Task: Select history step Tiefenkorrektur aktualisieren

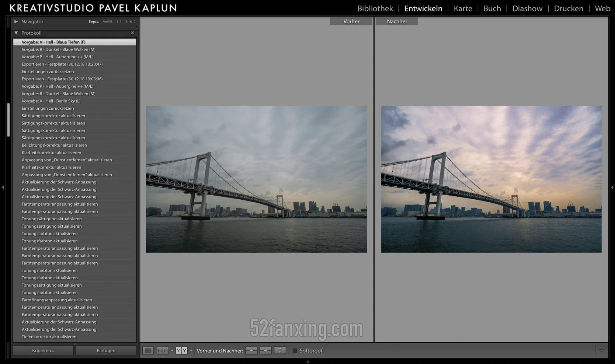Action: click(x=74, y=337)
